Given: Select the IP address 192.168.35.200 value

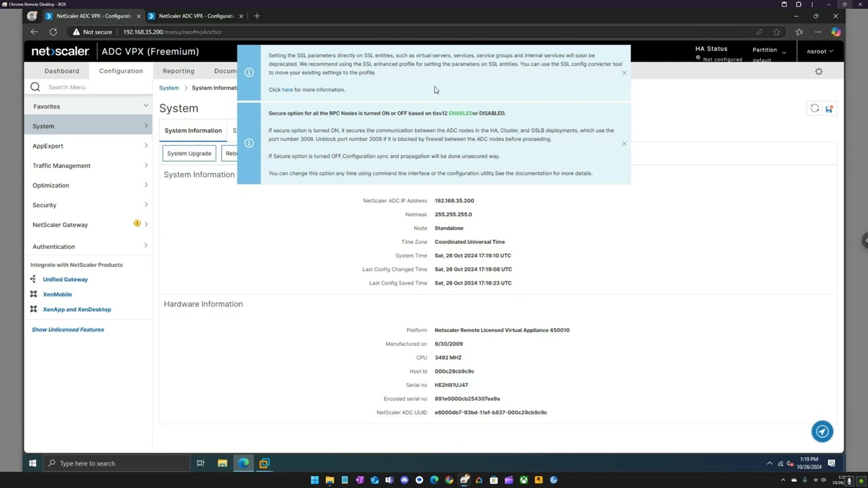Looking at the screenshot, I should [x=454, y=201].
